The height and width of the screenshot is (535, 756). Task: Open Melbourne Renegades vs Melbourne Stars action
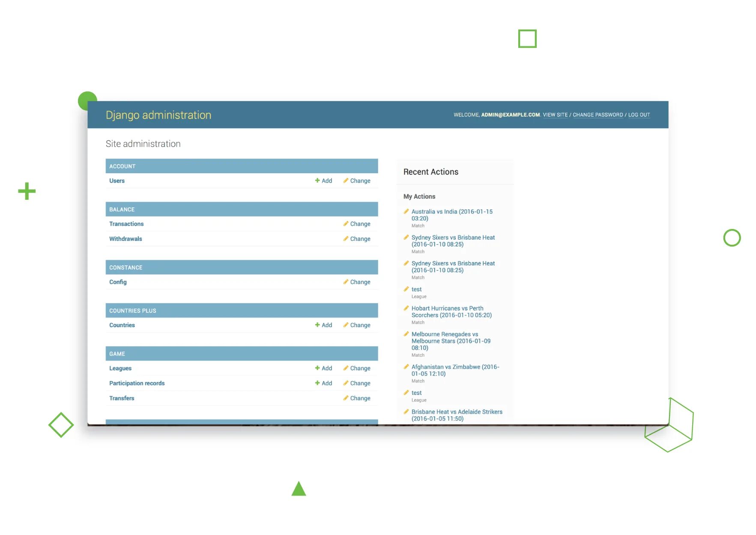pos(451,341)
